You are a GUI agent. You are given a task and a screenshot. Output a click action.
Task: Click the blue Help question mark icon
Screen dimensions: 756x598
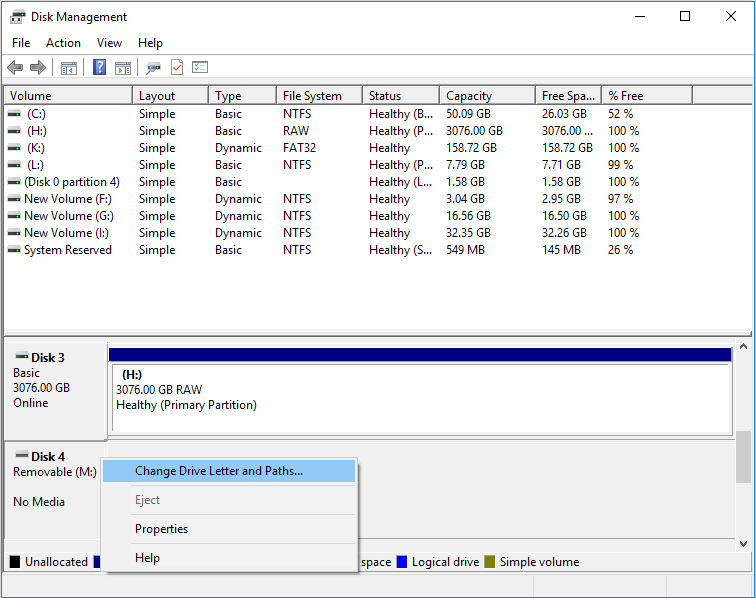(x=99, y=67)
